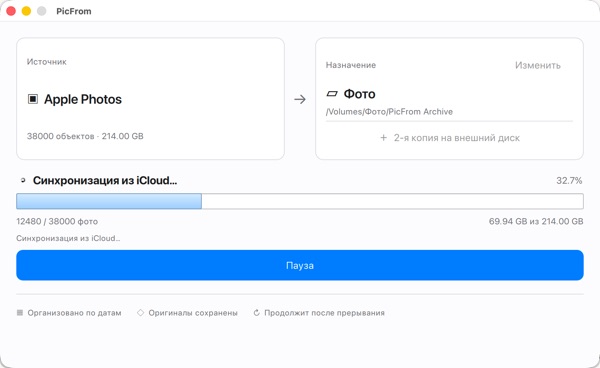
Task: Click the 32.7% progress value
Action: pos(569,181)
